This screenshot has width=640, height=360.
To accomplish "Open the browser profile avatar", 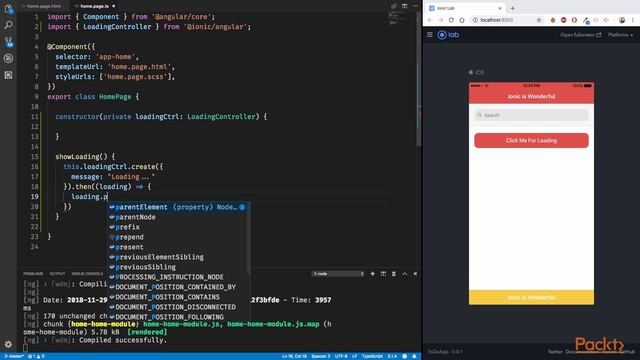I will (x=622, y=20).
